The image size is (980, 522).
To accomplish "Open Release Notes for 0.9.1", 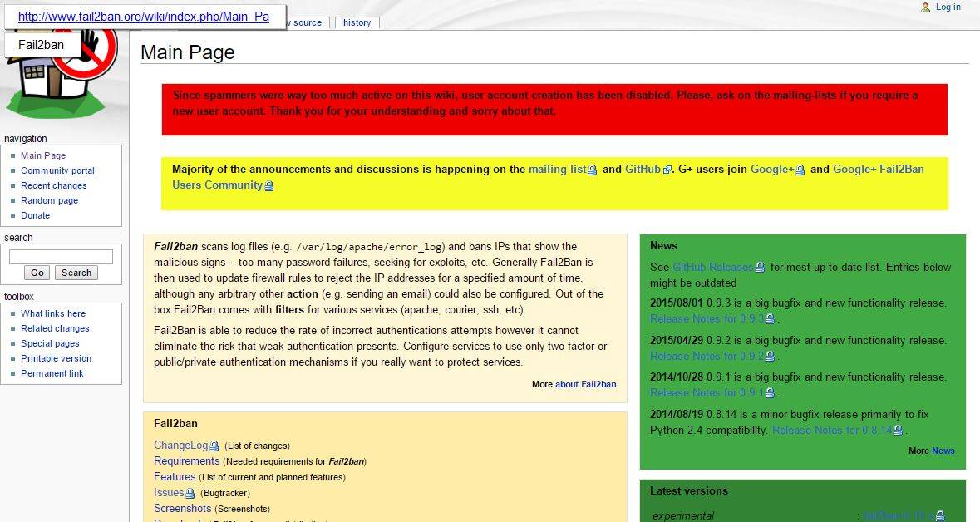I will click(x=707, y=393).
